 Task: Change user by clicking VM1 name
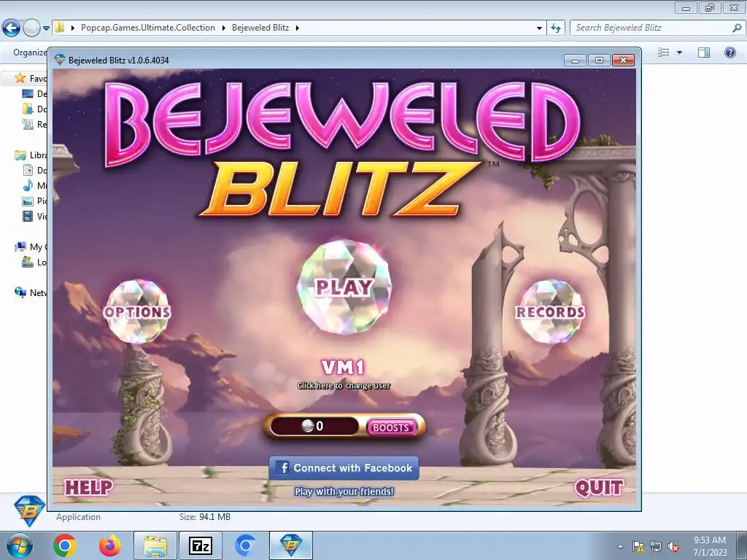click(x=344, y=367)
